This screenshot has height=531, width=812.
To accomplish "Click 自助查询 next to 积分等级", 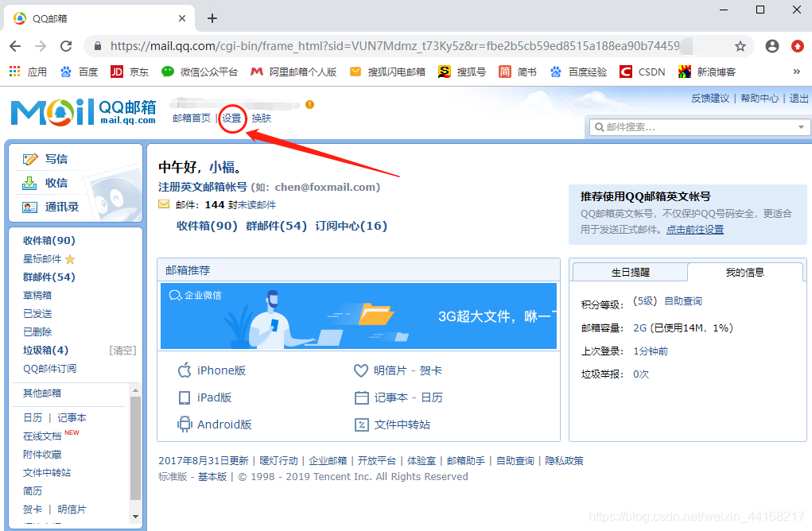I will coord(683,301).
